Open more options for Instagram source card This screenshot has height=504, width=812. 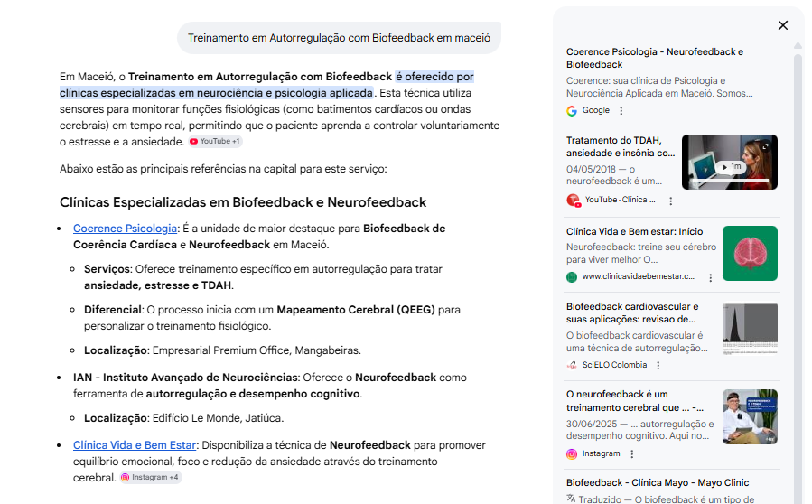631,454
